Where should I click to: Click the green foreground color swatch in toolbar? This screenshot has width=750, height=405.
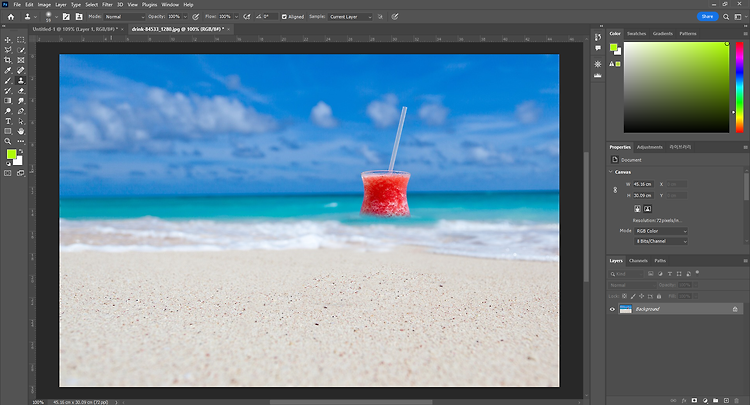(x=11, y=156)
